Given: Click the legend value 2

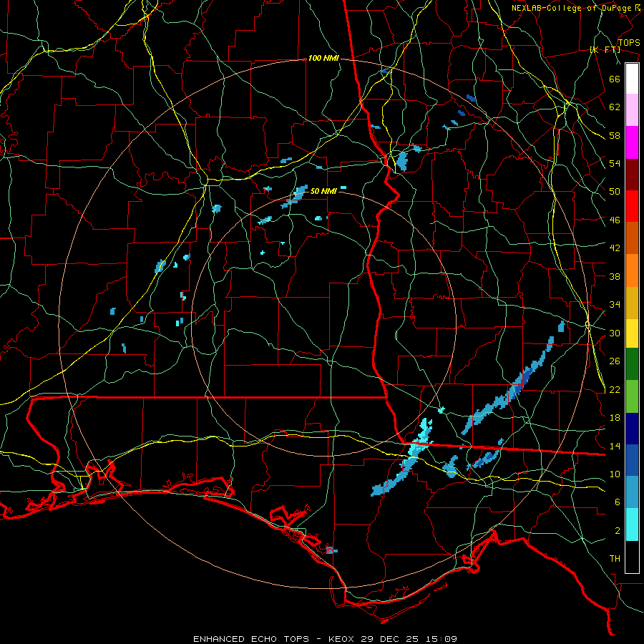Looking at the screenshot, I should click(x=618, y=531).
